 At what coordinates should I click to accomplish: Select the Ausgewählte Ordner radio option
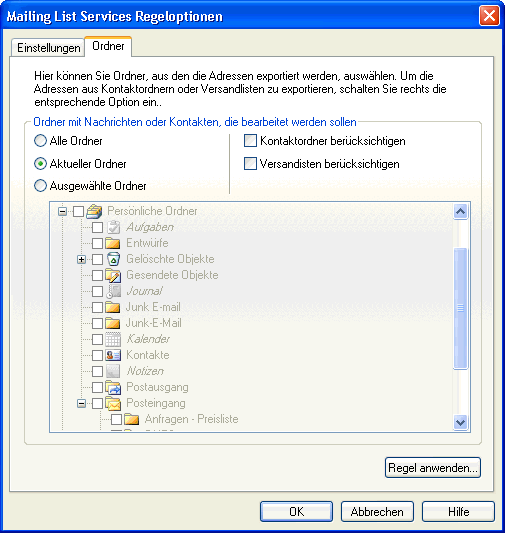pos(40,186)
